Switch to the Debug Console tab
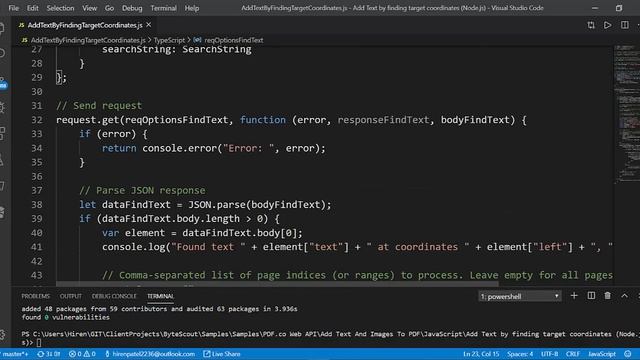640x360 pixels. pos(114,296)
